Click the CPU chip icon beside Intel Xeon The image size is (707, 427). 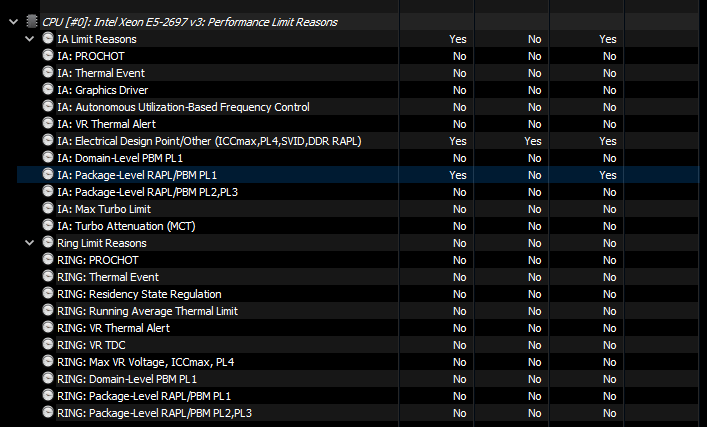click(32, 21)
